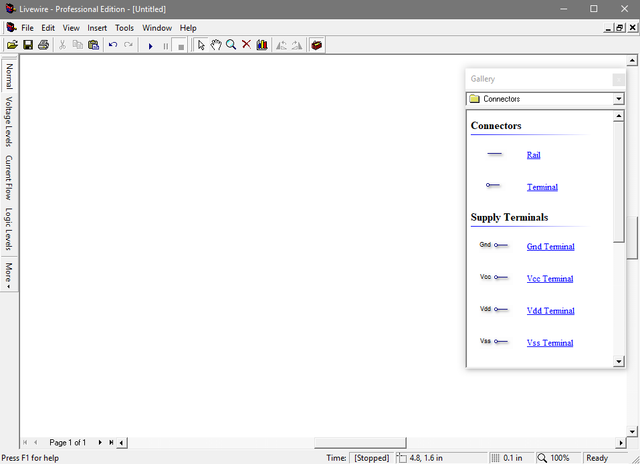This screenshot has width=640, height=464.
Task: Switch to the Current Flow tab
Action: pyautogui.click(x=9, y=178)
